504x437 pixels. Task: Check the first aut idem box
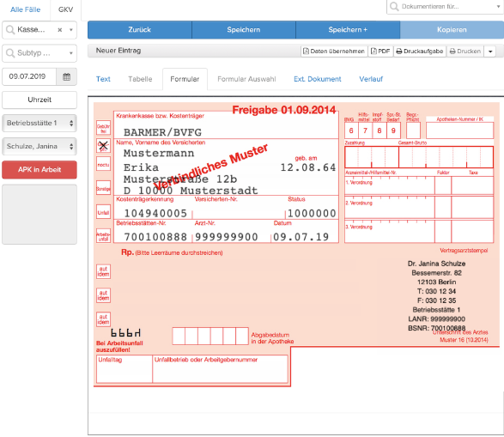coord(103,271)
